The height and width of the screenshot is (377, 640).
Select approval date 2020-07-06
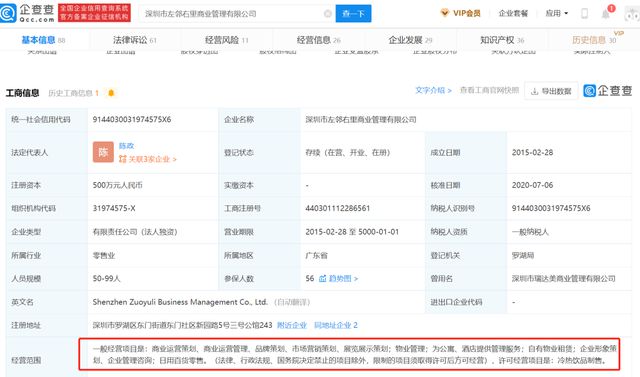[x=532, y=185]
